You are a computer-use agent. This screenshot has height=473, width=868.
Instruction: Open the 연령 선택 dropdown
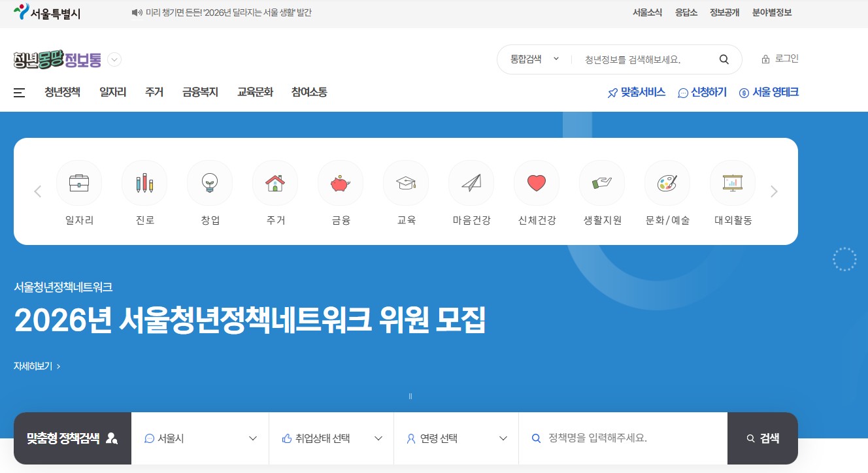coord(456,438)
